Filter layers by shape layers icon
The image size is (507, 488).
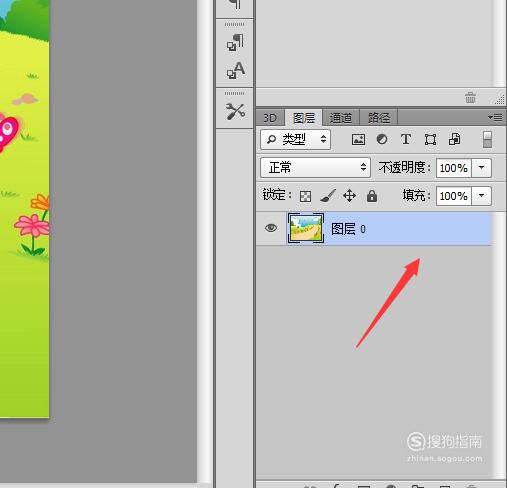430,139
